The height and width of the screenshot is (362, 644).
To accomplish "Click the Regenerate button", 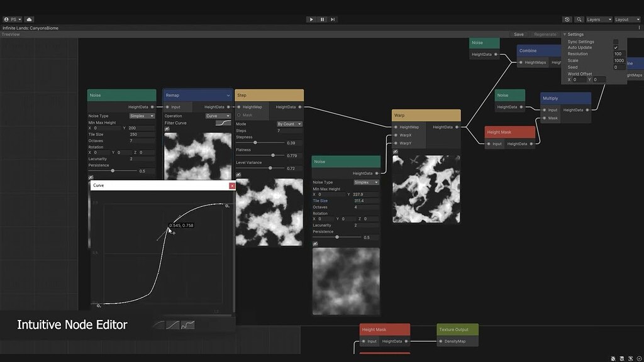I will [x=545, y=34].
